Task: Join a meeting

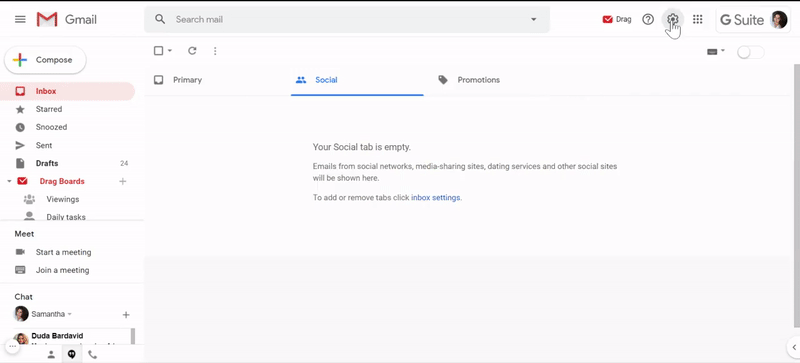Action: (x=62, y=270)
